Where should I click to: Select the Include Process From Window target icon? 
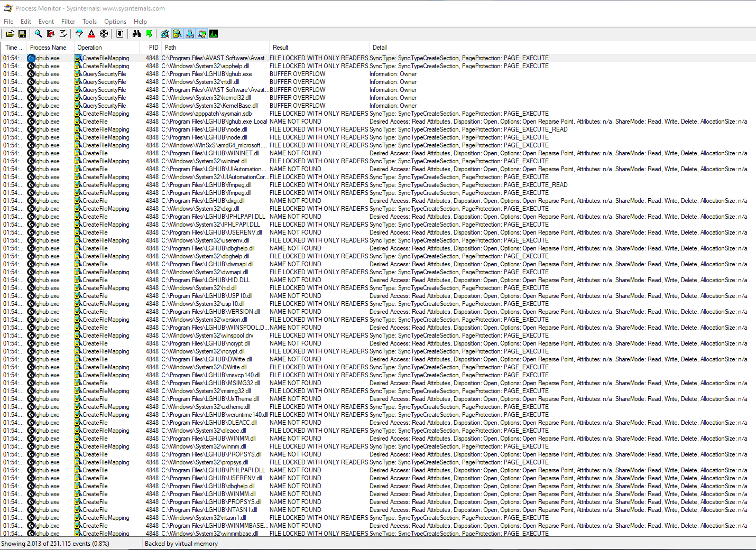(x=104, y=34)
